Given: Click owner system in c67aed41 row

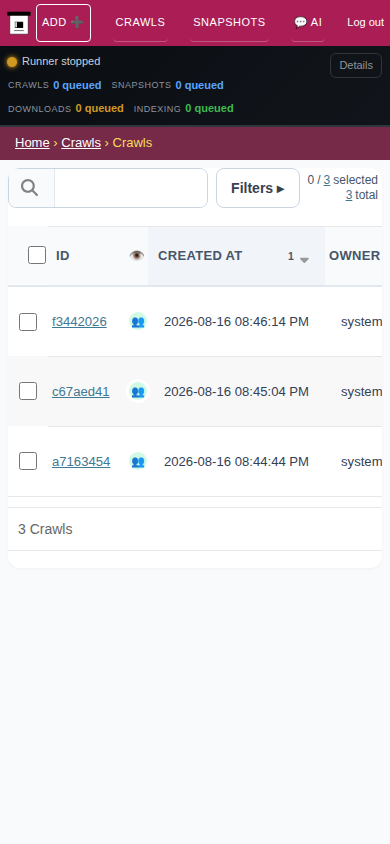Looking at the screenshot, I should point(361,392).
